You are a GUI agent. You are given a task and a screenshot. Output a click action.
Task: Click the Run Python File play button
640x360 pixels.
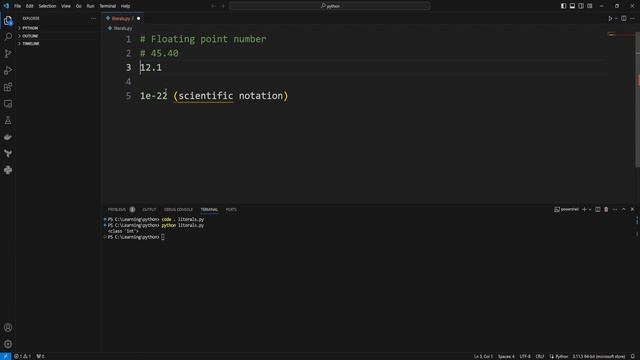pyautogui.click(x=610, y=18)
